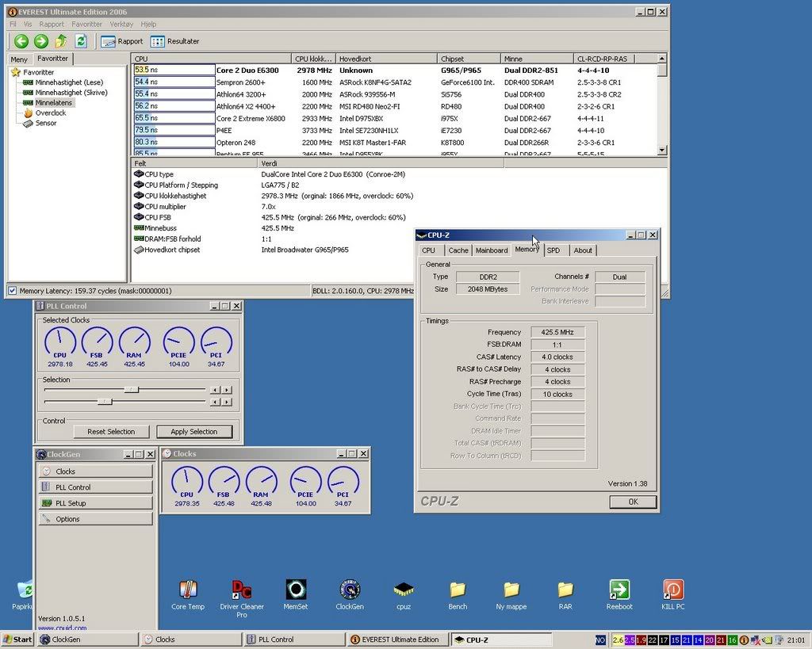Switch to the About tab in CPU-Z
The width and height of the screenshot is (812, 649).
point(583,250)
